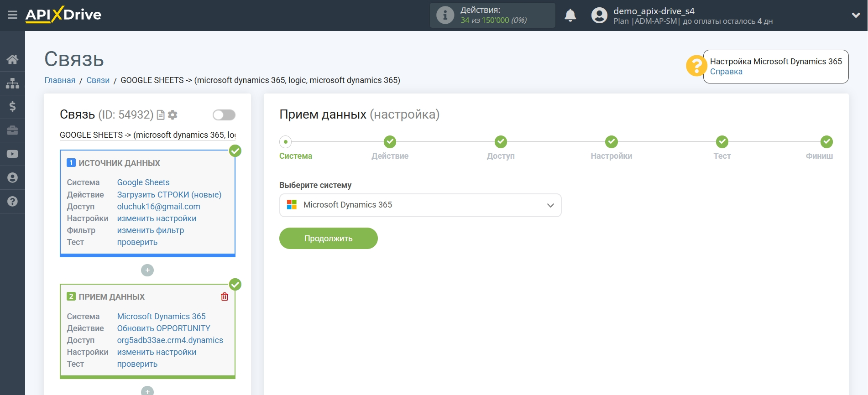Edit the connection name field

147,135
